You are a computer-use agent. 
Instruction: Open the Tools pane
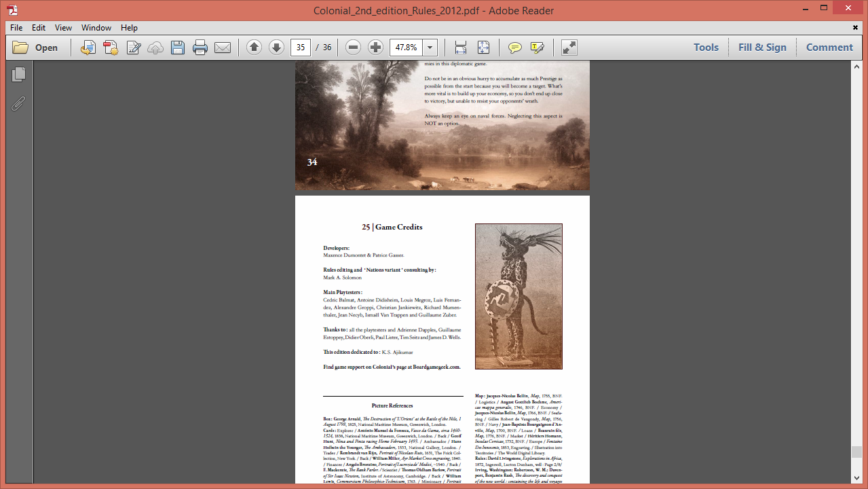706,48
